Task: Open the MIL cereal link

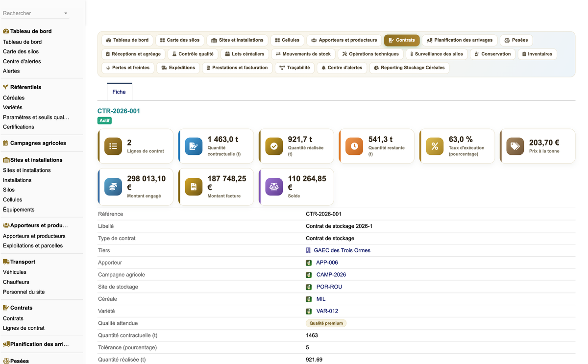Action: [x=321, y=299]
